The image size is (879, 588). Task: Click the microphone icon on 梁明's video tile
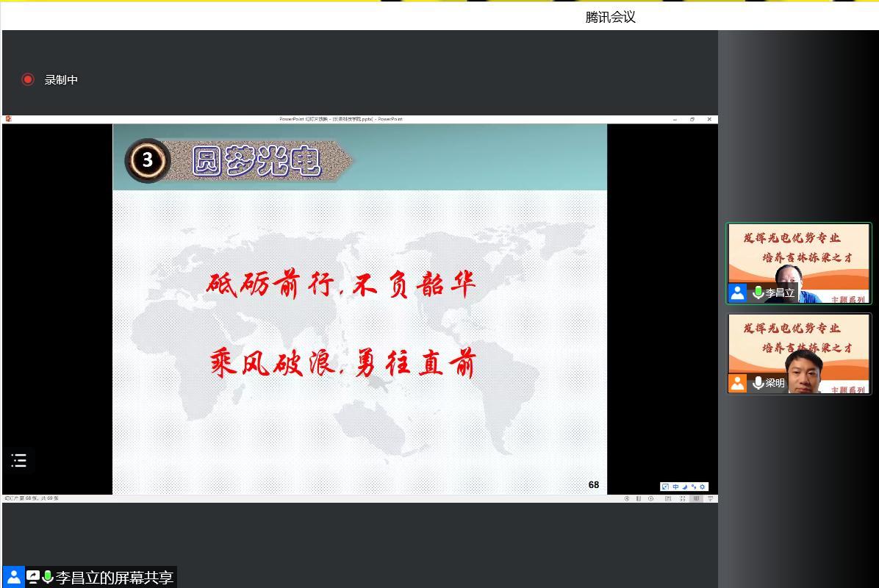pyautogui.click(x=758, y=383)
